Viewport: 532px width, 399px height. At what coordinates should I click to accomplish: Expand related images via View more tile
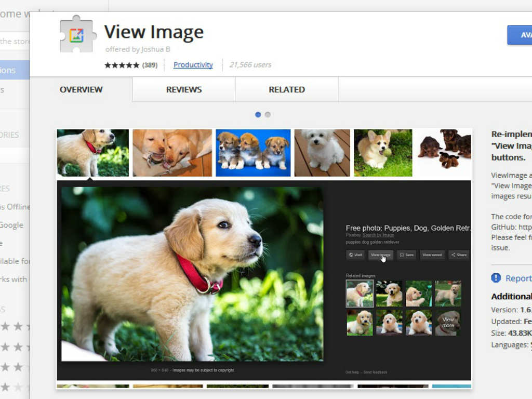[448, 323]
